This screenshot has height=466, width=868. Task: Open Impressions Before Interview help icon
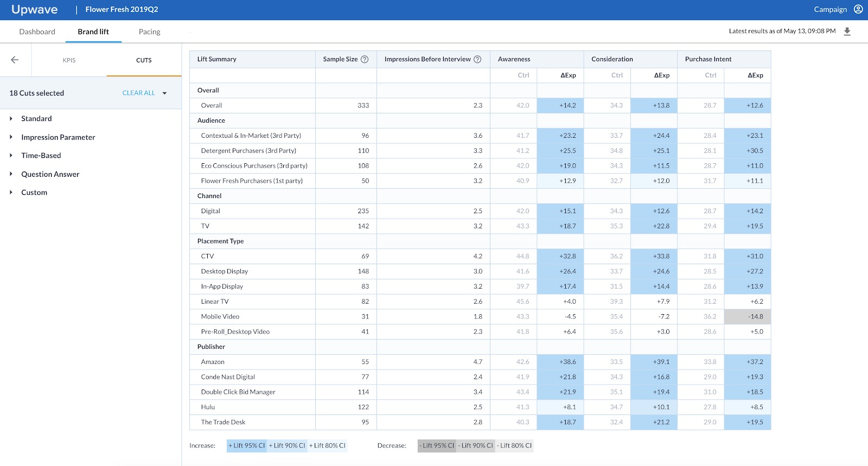[477, 59]
